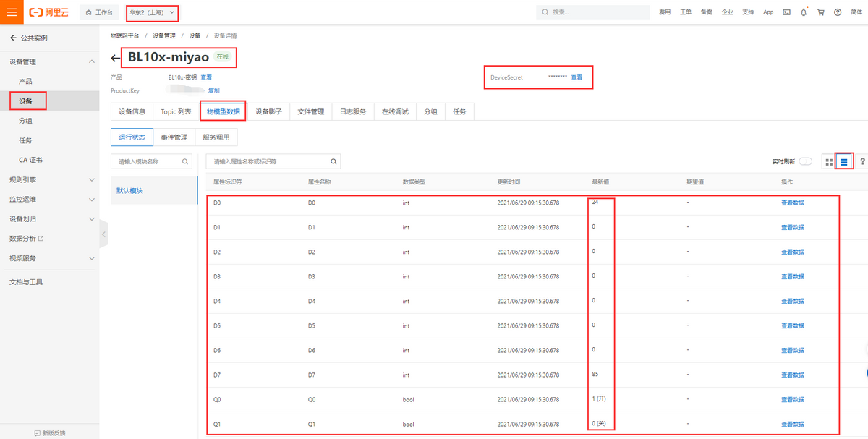Click the back arrow beside BL10x-miyao

tap(116, 58)
